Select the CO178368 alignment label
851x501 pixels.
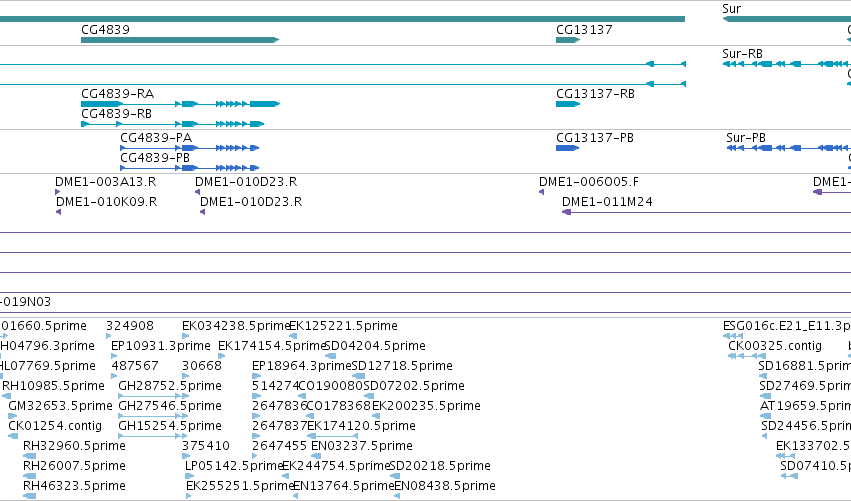coord(339,406)
